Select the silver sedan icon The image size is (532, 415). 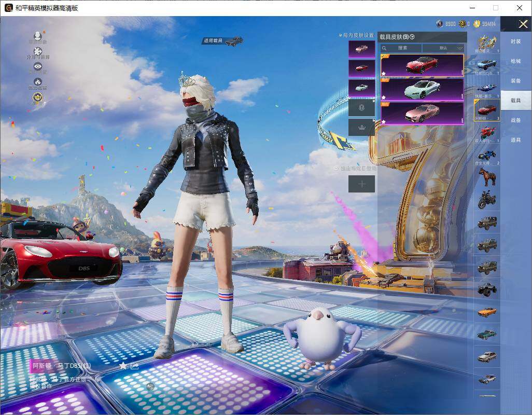click(487, 356)
